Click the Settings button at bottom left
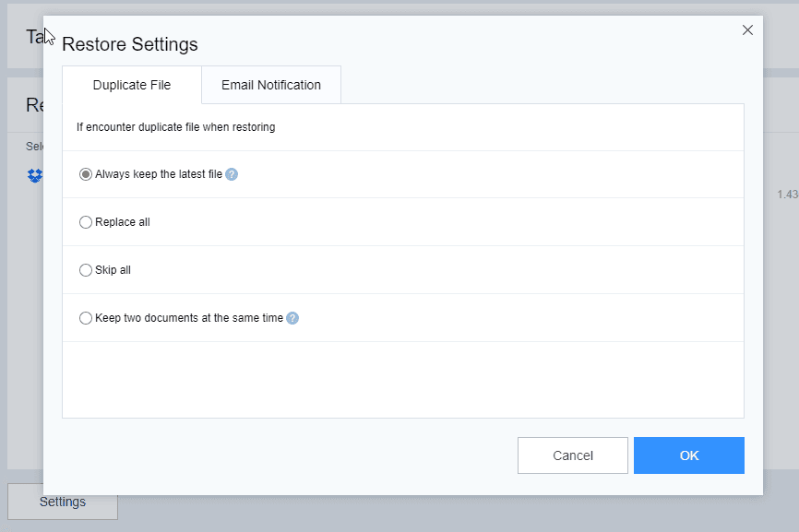This screenshot has height=532, width=799. 63,502
